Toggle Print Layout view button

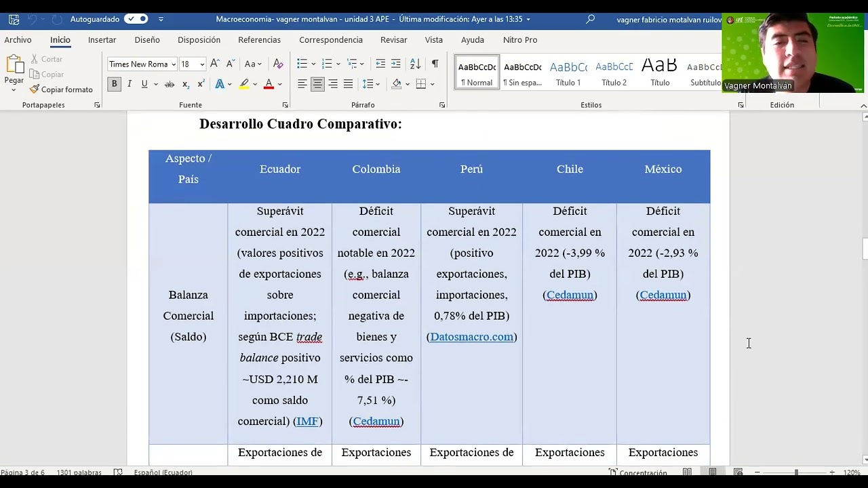713,472
